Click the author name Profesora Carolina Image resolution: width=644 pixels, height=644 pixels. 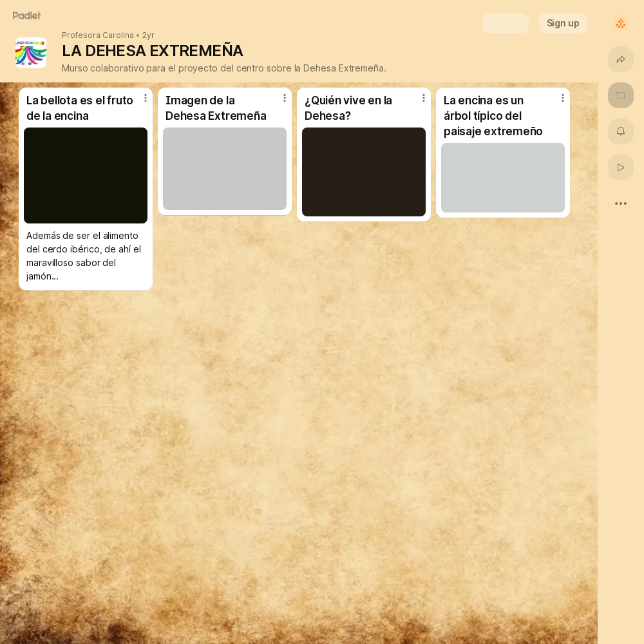(x=98, y=35)
